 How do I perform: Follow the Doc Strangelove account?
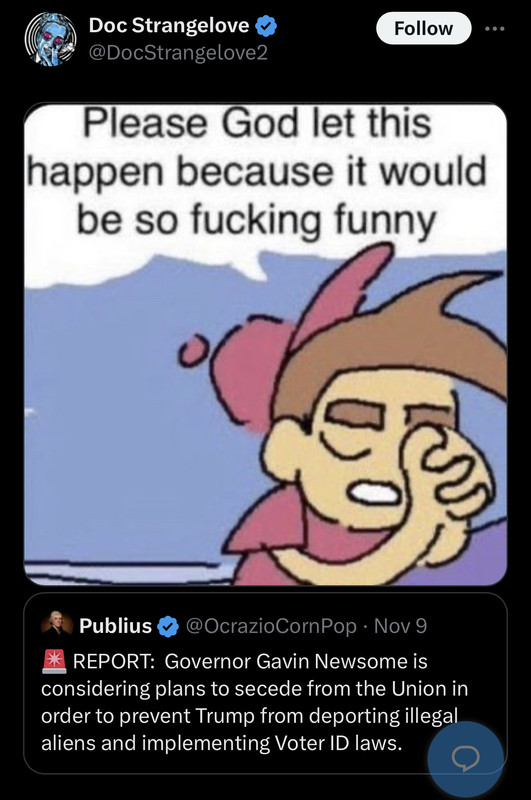click(423, 29)
